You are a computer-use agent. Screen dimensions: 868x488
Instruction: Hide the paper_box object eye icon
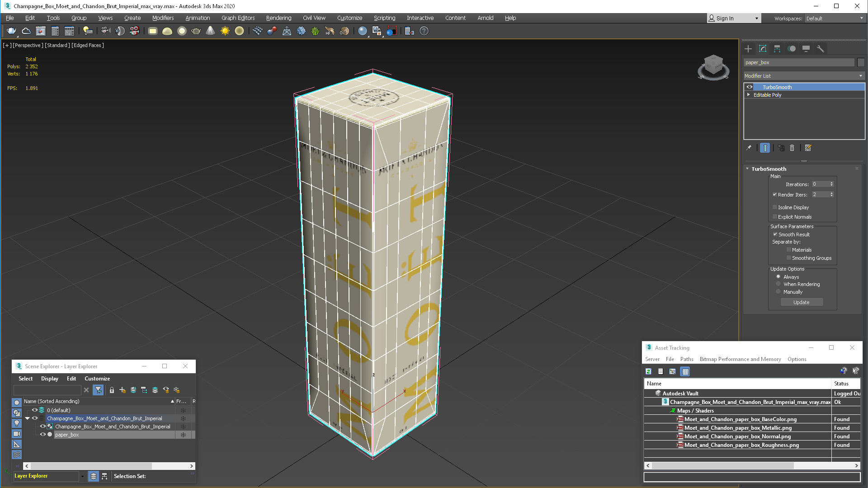42,435
